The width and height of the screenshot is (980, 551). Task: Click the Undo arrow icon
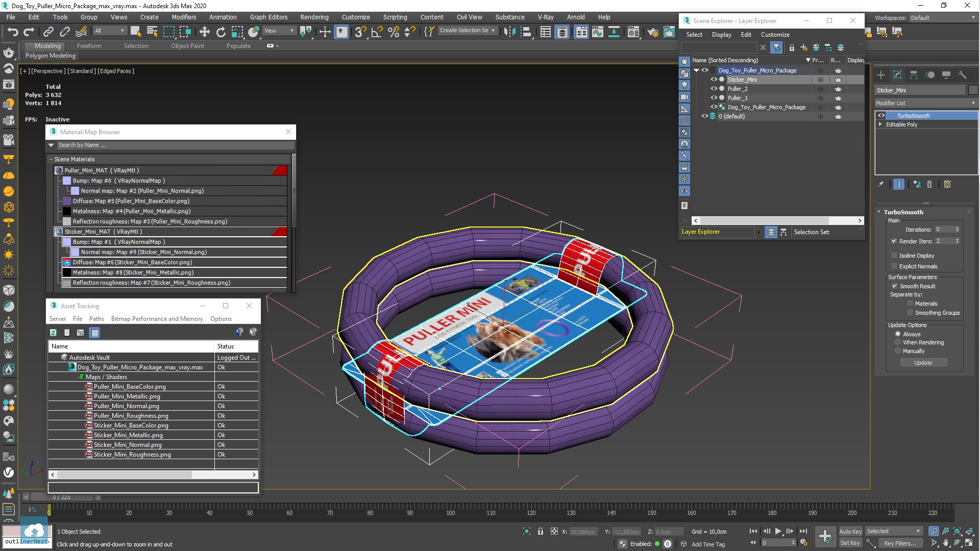(x=13, y=32)
